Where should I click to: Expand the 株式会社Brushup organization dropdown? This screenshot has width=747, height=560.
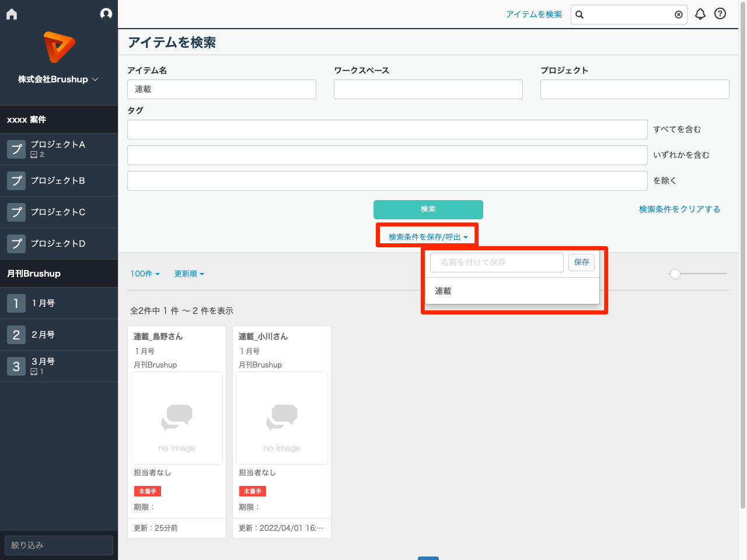(x=58, y=79)
